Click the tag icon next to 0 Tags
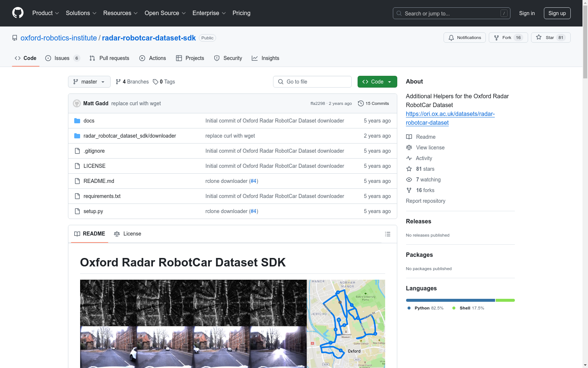Image resolution: width=588 pixels, height=368 pixels. coord(155,82)
